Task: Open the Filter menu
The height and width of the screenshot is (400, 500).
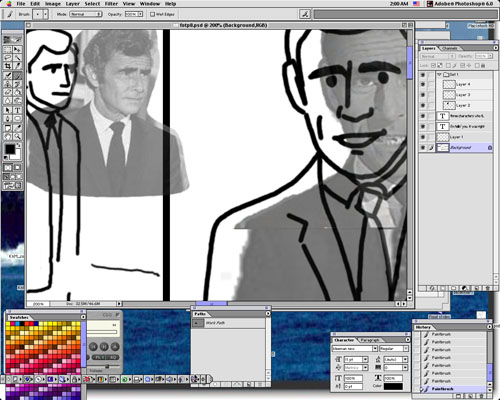Action: (111, 4)
